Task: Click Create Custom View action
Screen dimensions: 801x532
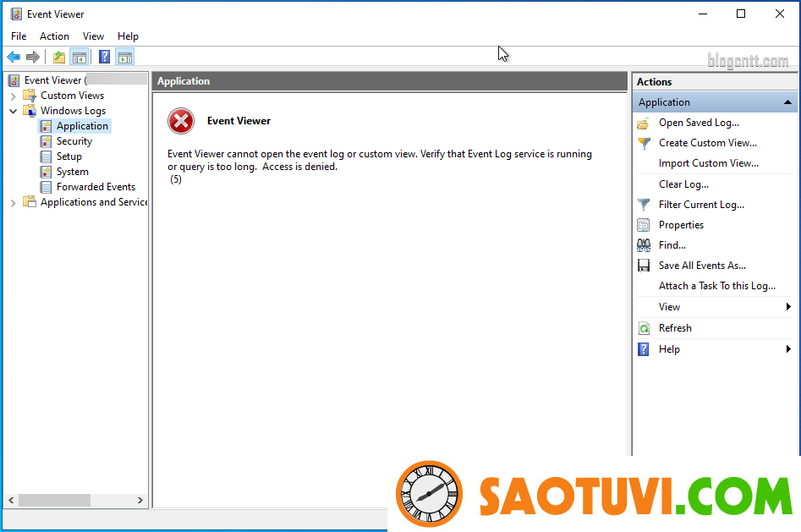Action: 708,143
